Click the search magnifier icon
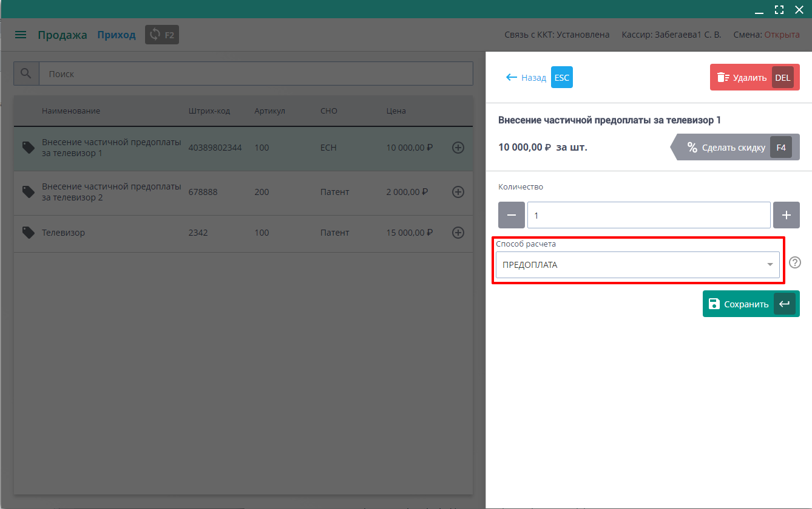The width and height of the screenshot is (812, 509). tap(26, 73)
